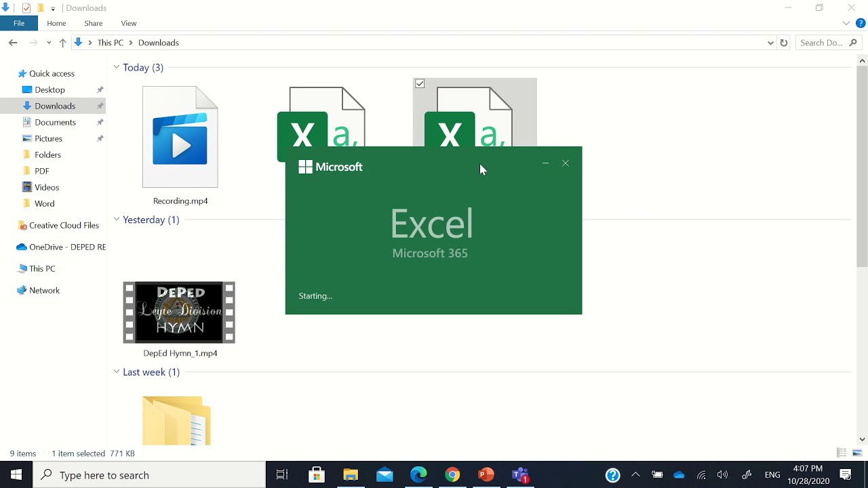Collapse the Yesterday (1) group
Viewport: 868px width, 488px height.
(x=117, y=220)
